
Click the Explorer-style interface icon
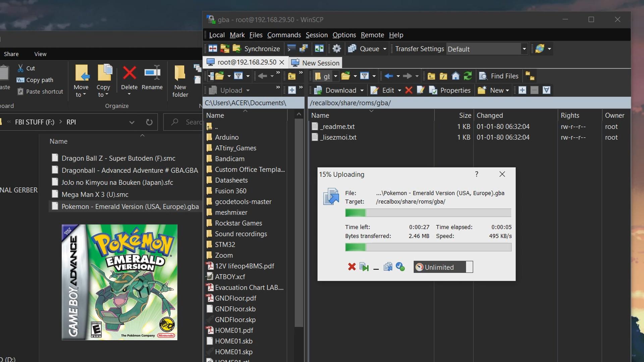(x=319, y=49)
